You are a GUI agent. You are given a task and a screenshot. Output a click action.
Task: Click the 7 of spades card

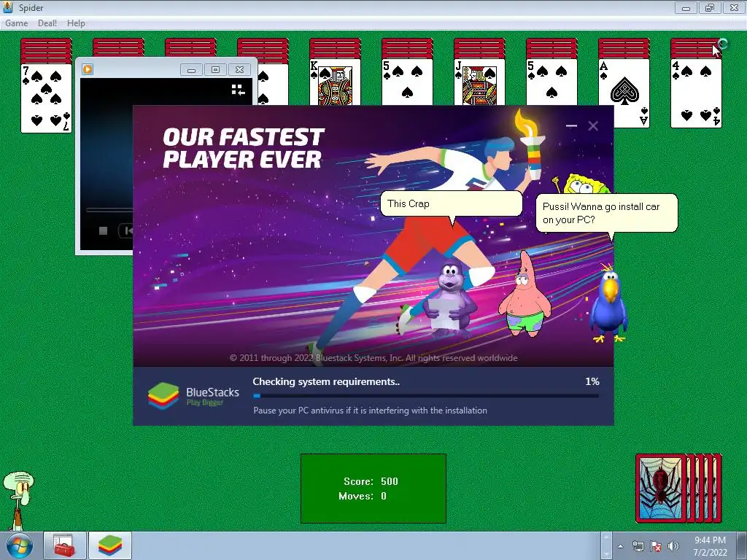[x=46, y=98]
